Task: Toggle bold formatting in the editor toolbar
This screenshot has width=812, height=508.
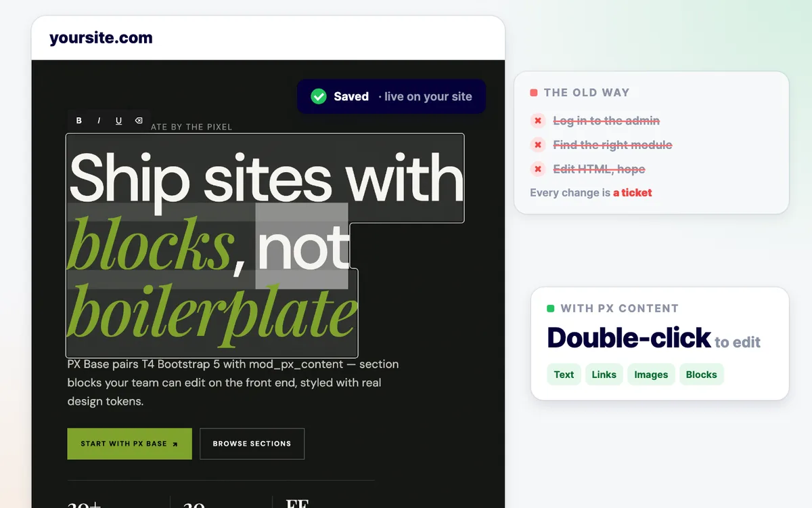Action: coord(79,121)
